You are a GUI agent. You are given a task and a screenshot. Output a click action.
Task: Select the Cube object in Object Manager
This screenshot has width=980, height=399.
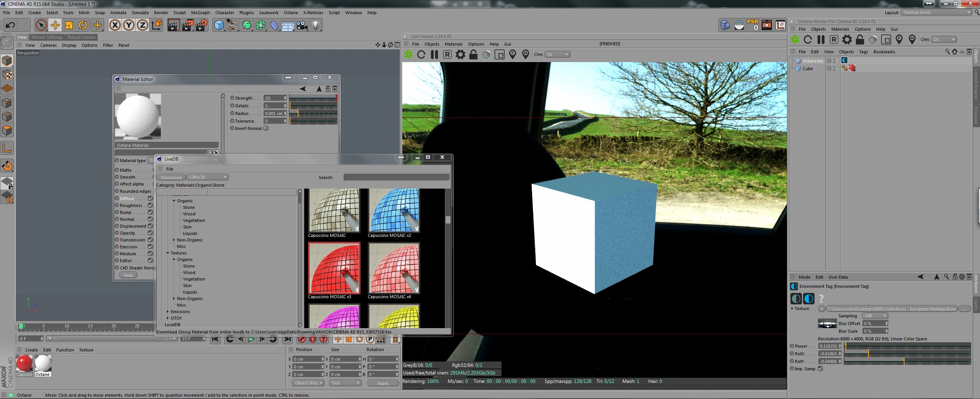807,69
